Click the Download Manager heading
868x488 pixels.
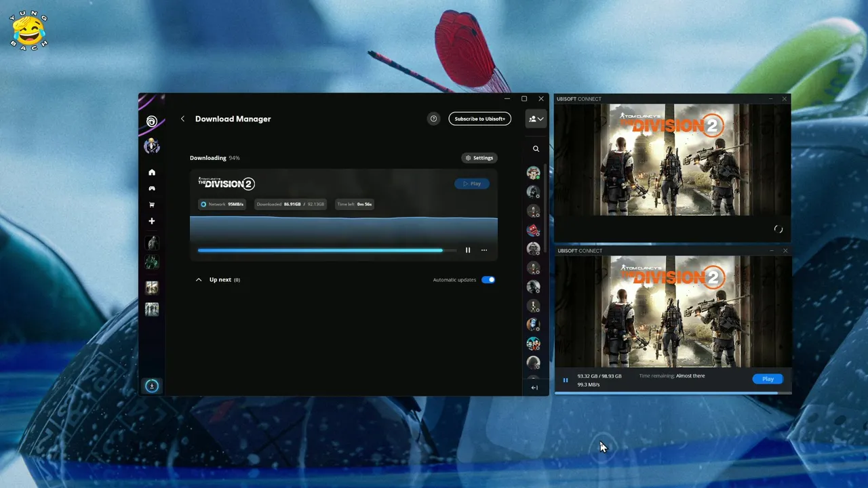(x=233, y=119)
